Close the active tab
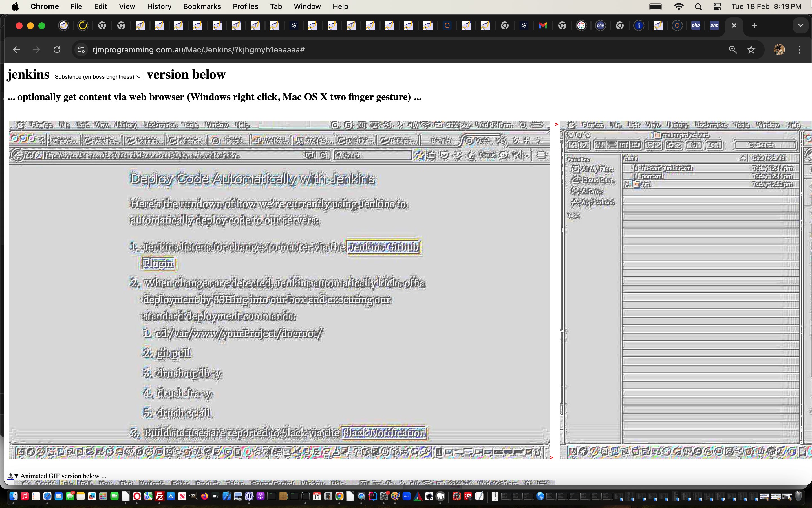The image size is (812, 508). [734, 25]
